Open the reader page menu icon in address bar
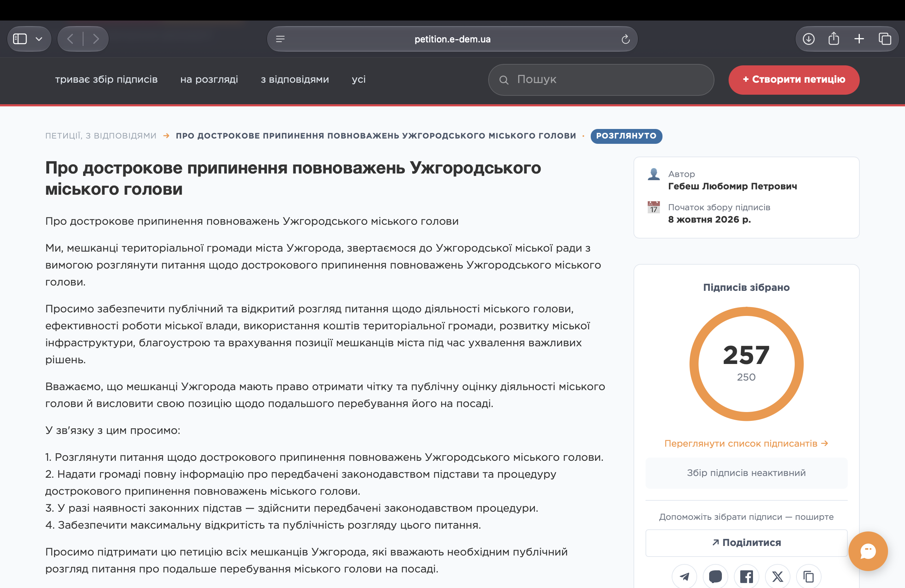 tap(280, 39)
